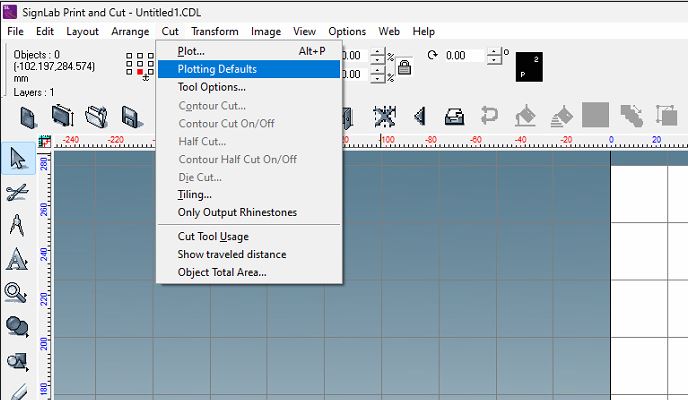The width and height of the screenshot is (688, 400).
Task: Click the black plotter preview thumbnail
Action: tap(529, 67)
